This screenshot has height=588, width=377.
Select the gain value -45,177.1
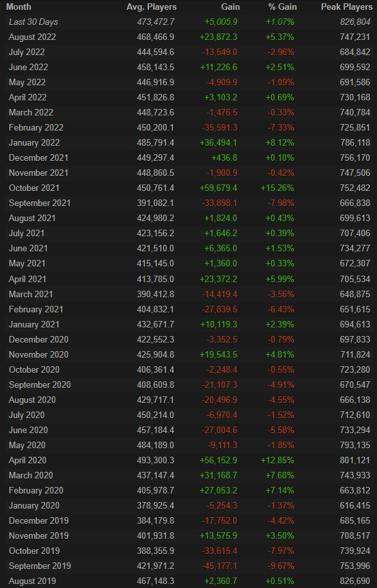click(219, 566)
